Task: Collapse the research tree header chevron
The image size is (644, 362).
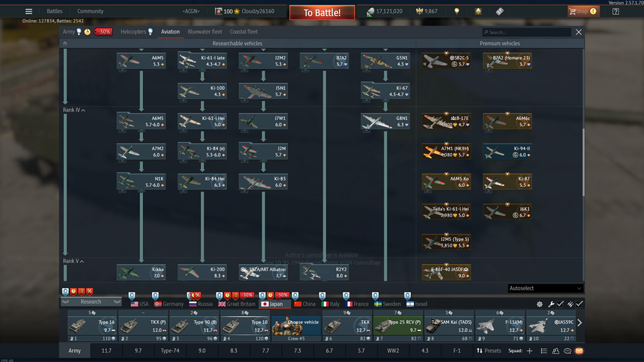Action: click(x=65, y=43)
